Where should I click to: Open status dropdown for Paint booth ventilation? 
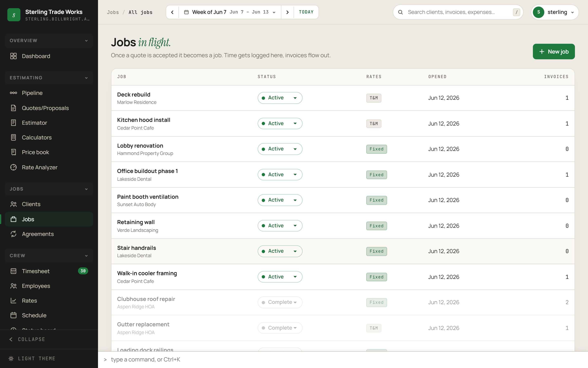coord(280,200)
